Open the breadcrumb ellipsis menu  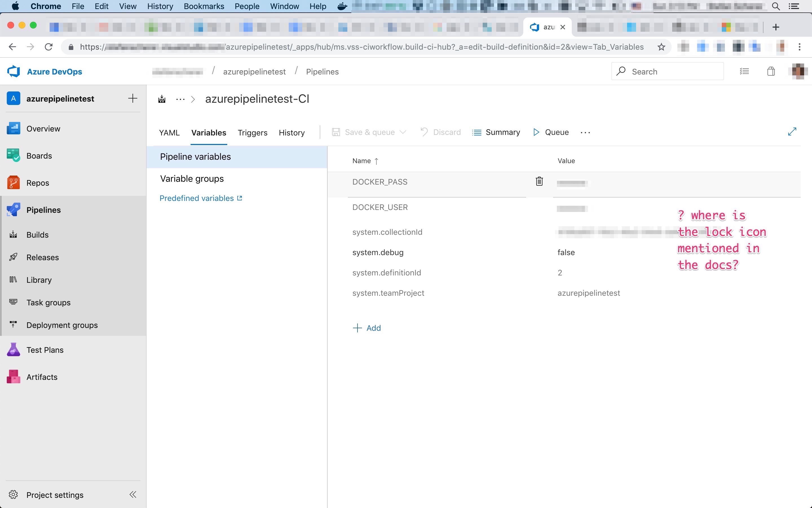(x=180, y=99)
